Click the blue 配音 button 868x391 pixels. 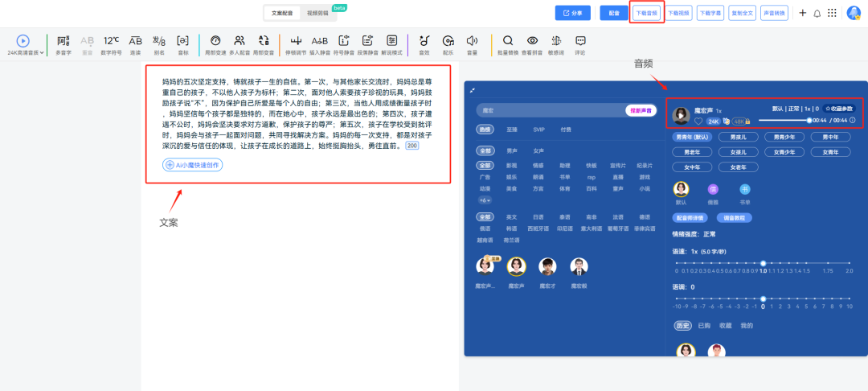click(x=613, y=13)
